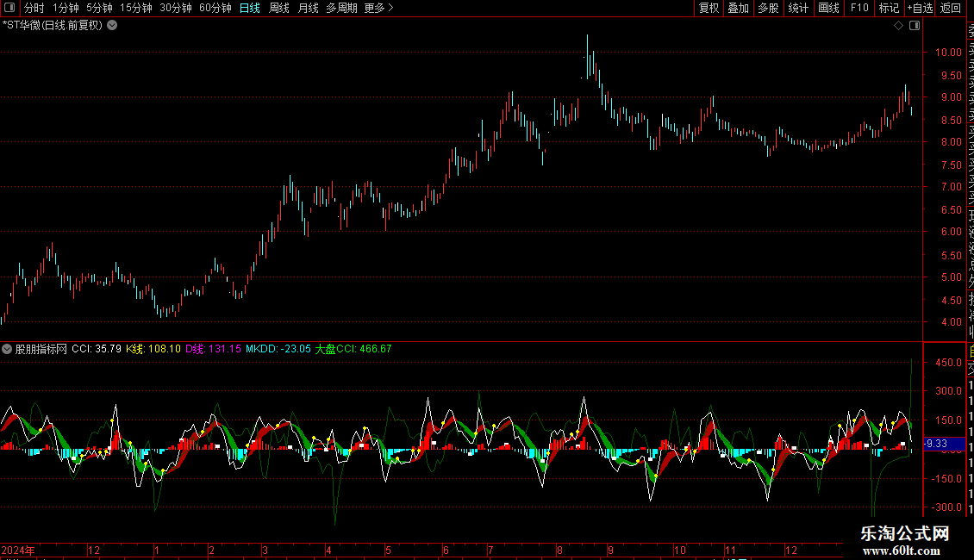Select the 1分钟 period tab

(x=66, y=8)
